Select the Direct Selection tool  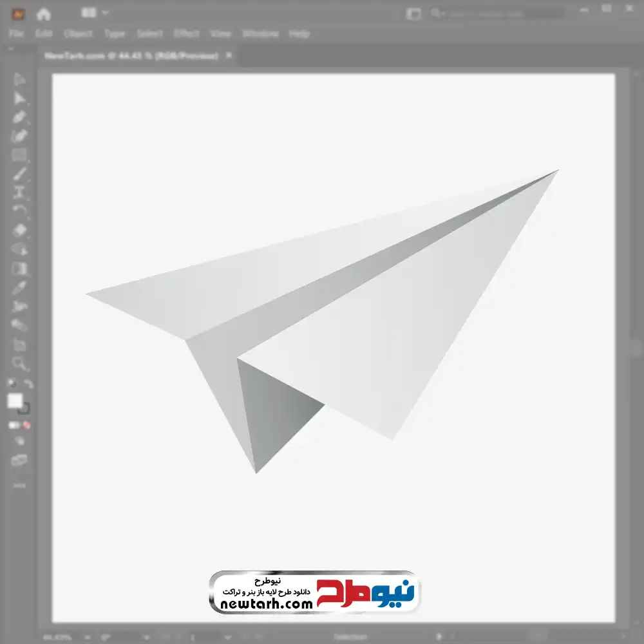click(19, 99)
